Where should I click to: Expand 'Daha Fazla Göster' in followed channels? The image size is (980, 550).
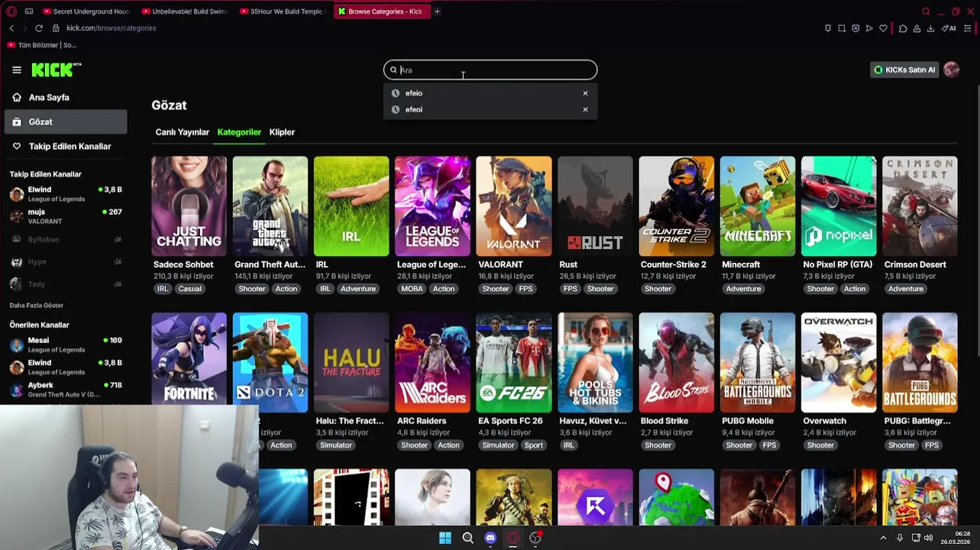point(37,306)
